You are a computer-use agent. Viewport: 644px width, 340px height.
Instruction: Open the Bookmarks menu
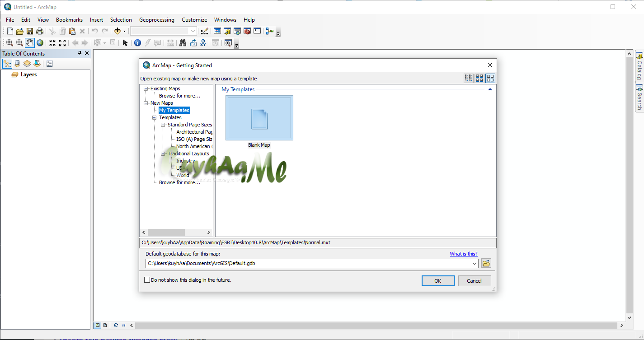(x=69, y=20)
